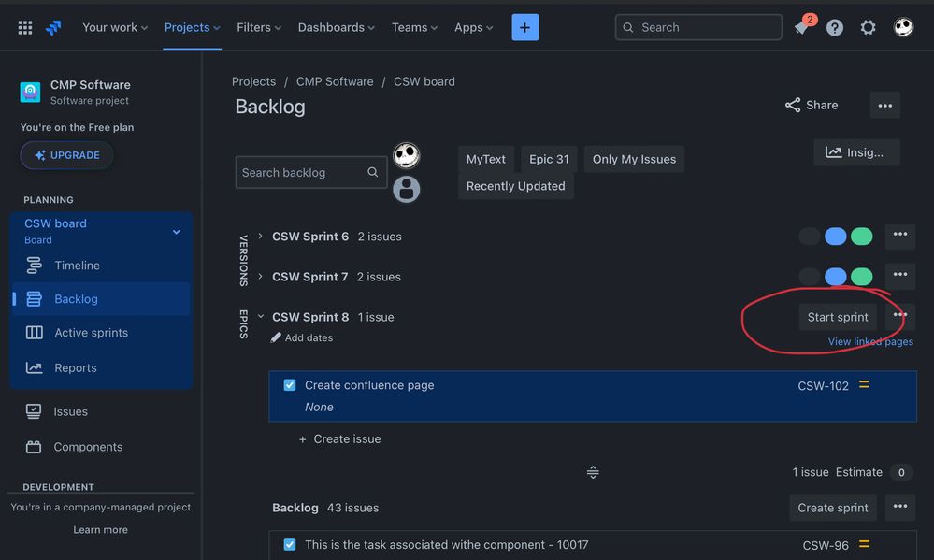934x560 pixels.
Task: Open the page-level more actions menu
Action: point(885,106)
